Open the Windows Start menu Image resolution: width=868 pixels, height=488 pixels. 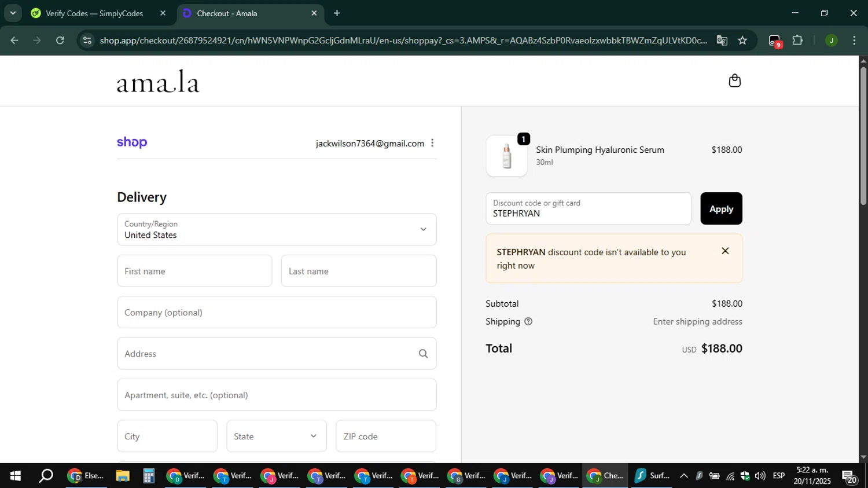(16, 476)
